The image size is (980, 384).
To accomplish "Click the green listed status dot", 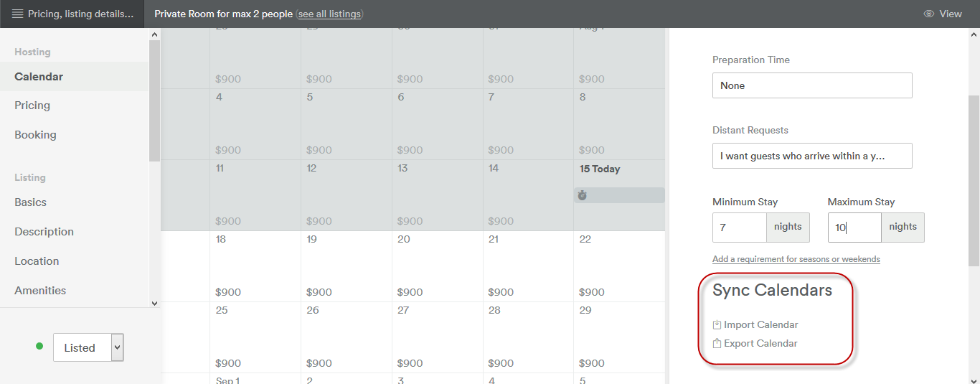I will pos(39,347).
